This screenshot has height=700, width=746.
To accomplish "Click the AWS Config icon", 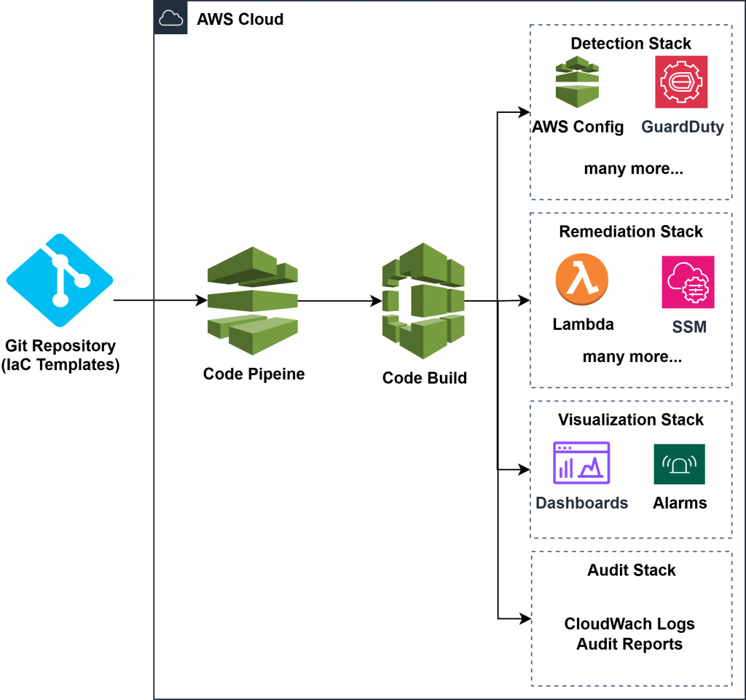I will (577, 82).
